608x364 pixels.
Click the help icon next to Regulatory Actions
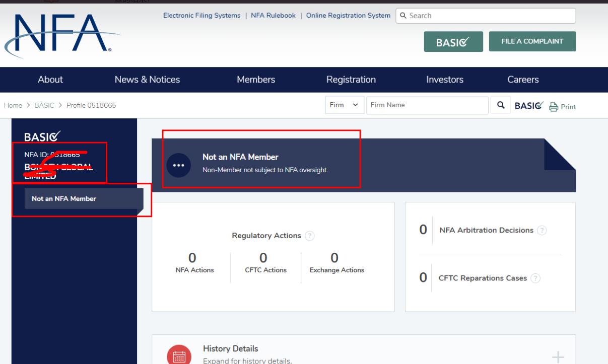[310, 236]
